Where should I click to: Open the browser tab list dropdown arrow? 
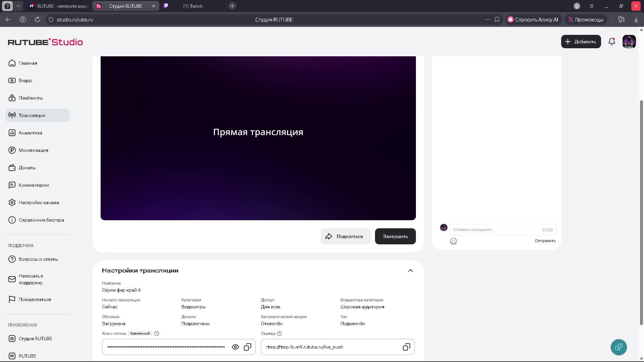pyautogui.click(x=18, y=6)
